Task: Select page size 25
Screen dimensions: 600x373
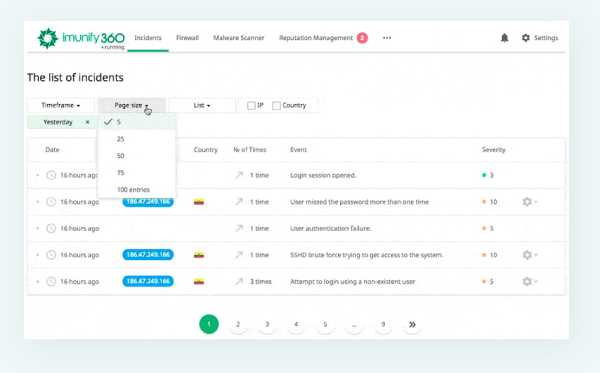Action: pos(137,139)
